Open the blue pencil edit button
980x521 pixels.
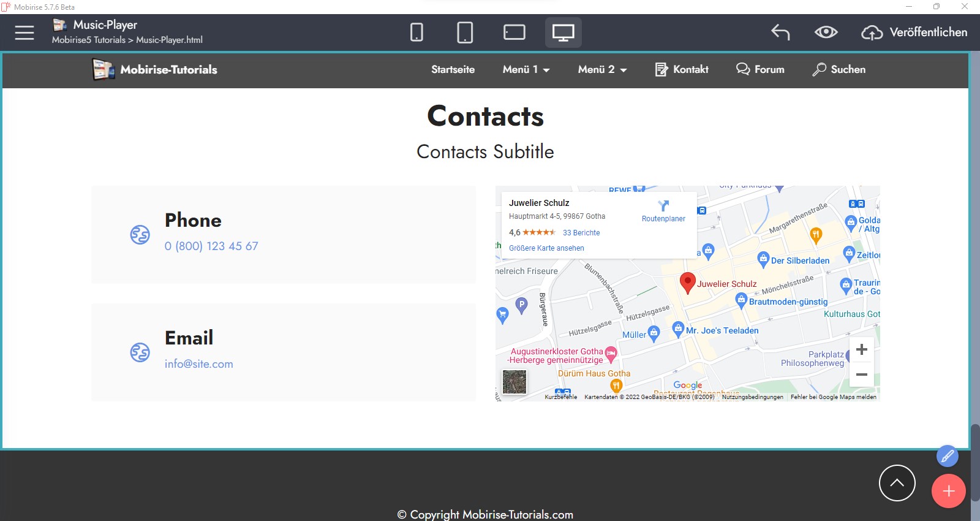(x=947, y=456)
